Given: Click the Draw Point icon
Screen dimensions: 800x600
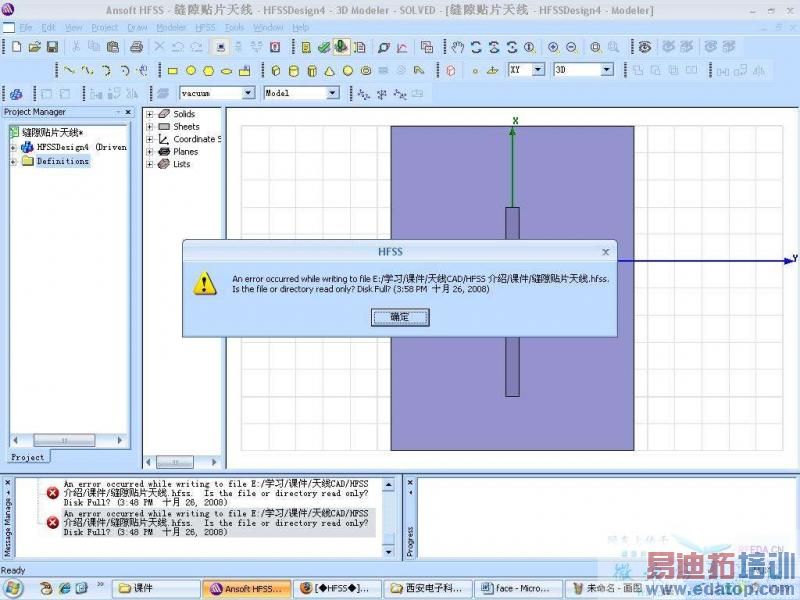Looking at the screenshot, I should [475, 71].
